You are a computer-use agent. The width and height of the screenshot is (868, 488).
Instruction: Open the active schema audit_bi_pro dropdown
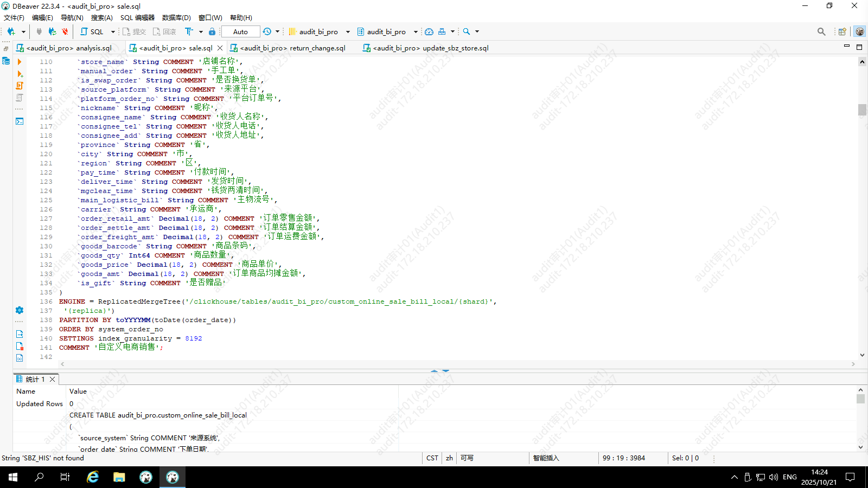tap(386, 31)
